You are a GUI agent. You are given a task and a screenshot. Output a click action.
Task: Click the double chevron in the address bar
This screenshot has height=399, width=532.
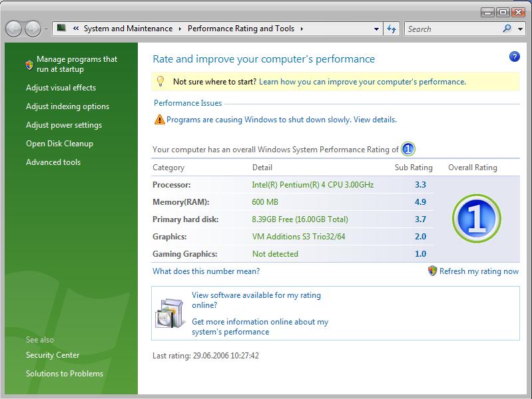pyautogui.click(x=76, y=29)
